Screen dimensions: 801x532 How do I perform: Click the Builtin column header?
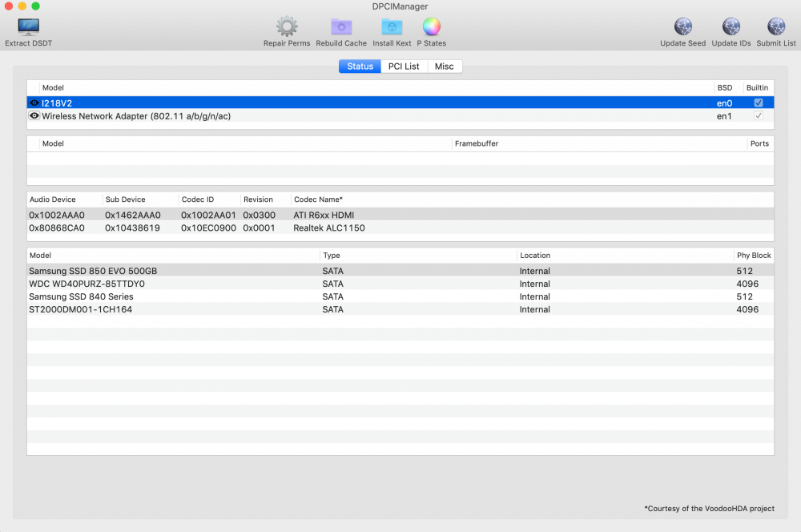click(x=757, y=87)
